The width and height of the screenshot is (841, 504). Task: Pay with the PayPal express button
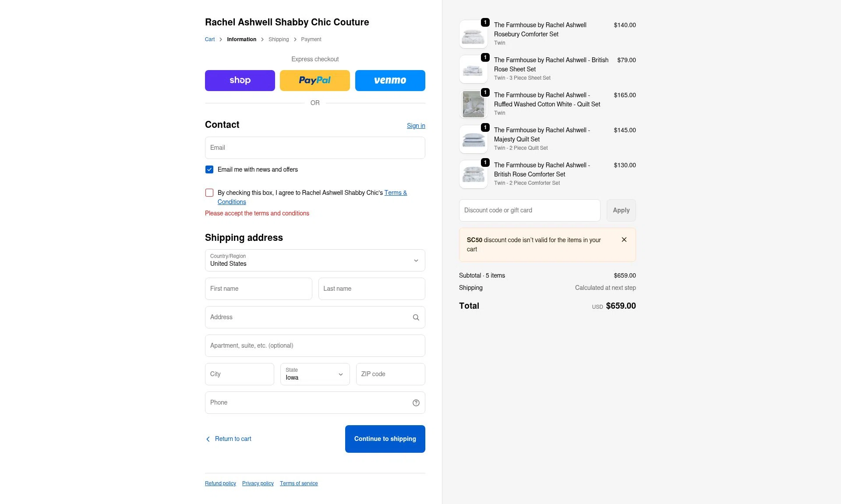coord(314,81)
